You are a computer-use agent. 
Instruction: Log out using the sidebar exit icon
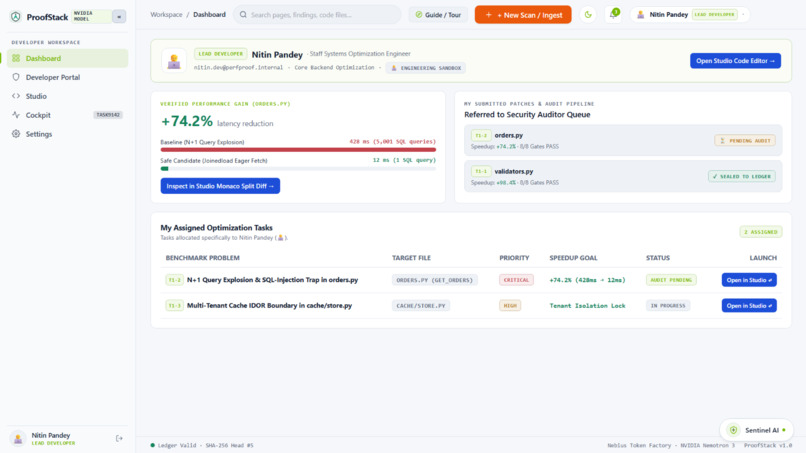coord(119,439)
